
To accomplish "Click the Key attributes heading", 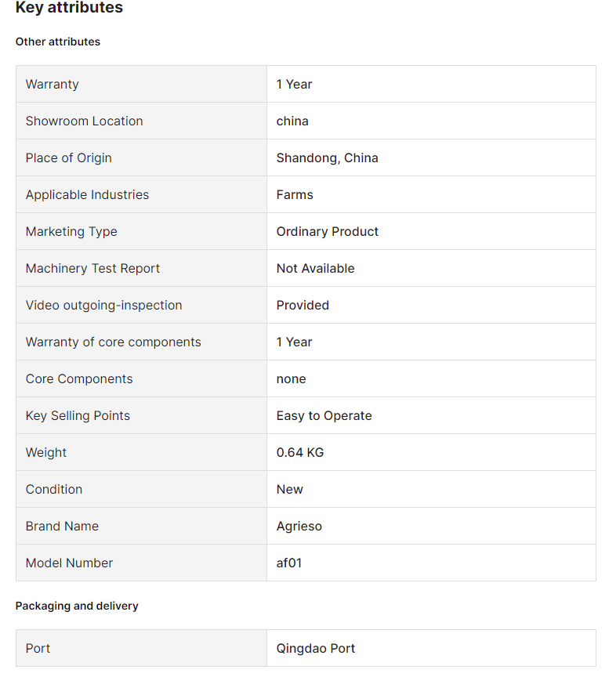I will pos(69,7).
